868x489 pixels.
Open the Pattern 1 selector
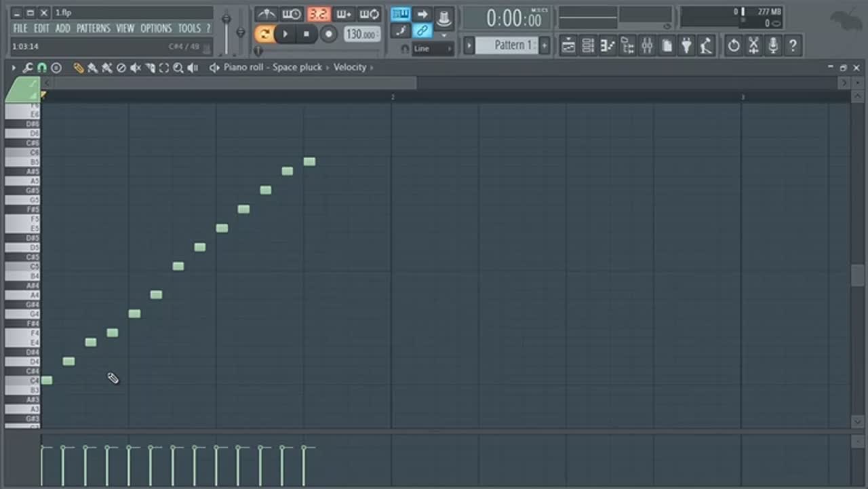coord(506,45)
